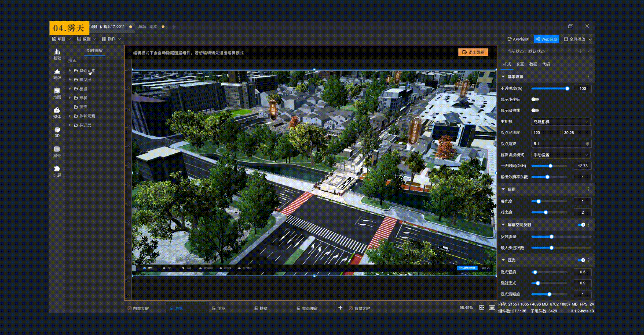The image size is (644, 335).
Task: Switch to the 交互 tab
Action: (x=520, y=64)
